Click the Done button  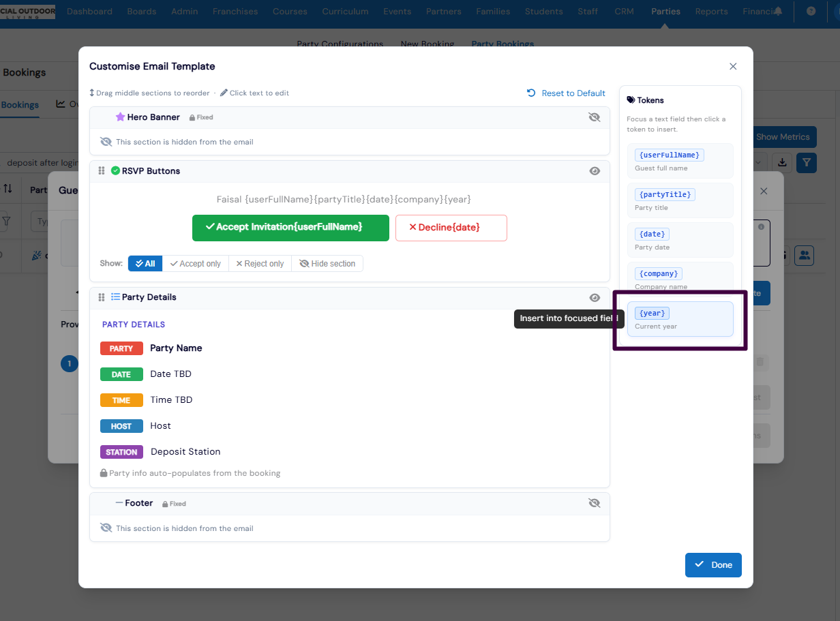click(713, 564)
